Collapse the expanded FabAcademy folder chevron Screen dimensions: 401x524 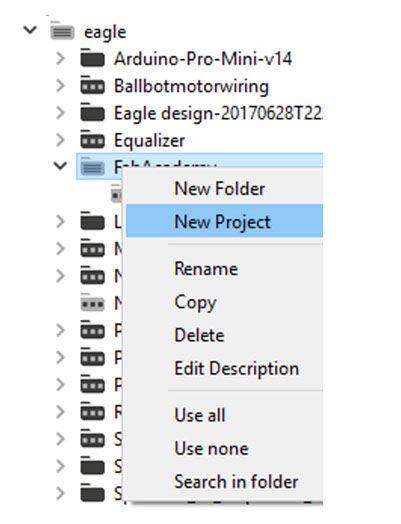(x=60, y=165)
